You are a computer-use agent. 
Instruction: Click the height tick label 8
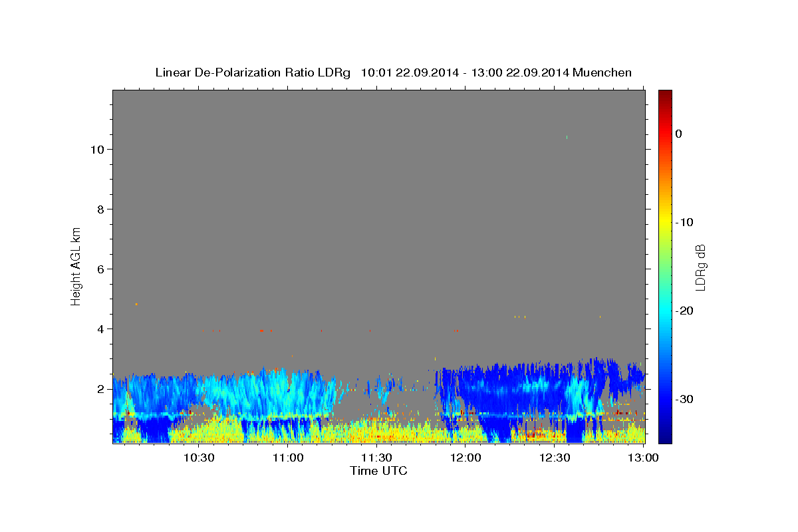pyautogui.click(x=101, y=209)
